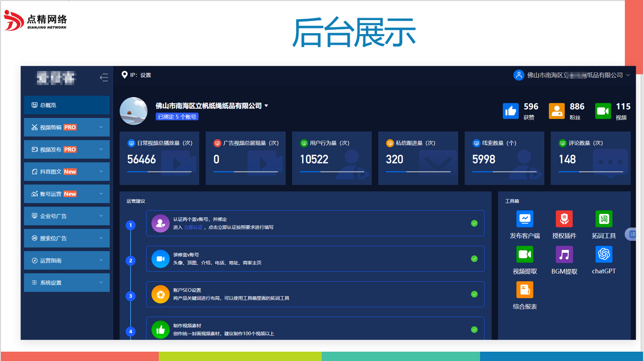Click the progress bar under 5998

tap(504, 172)
